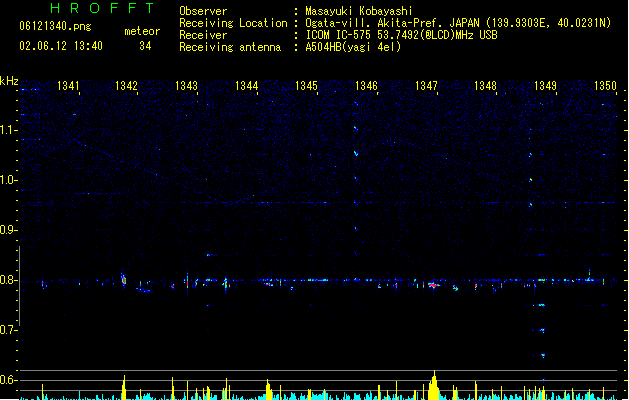The width and height of the screenshot is (629, 400).
Task: Click the 1346 time marker
Action: pyautogui.click(x=366, y=86)
